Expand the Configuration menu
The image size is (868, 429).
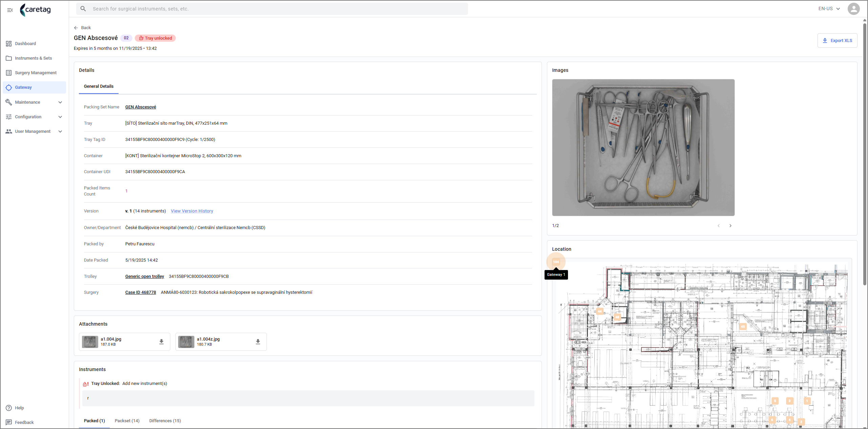point(34,117)
